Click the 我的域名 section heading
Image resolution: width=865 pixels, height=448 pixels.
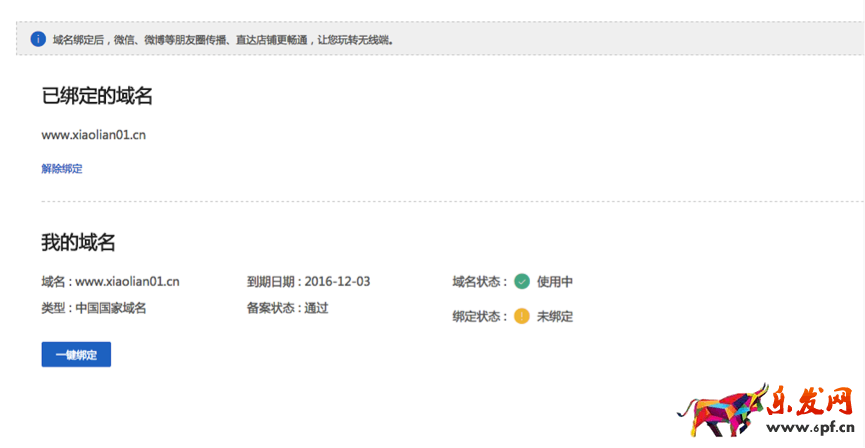(78, 242)
